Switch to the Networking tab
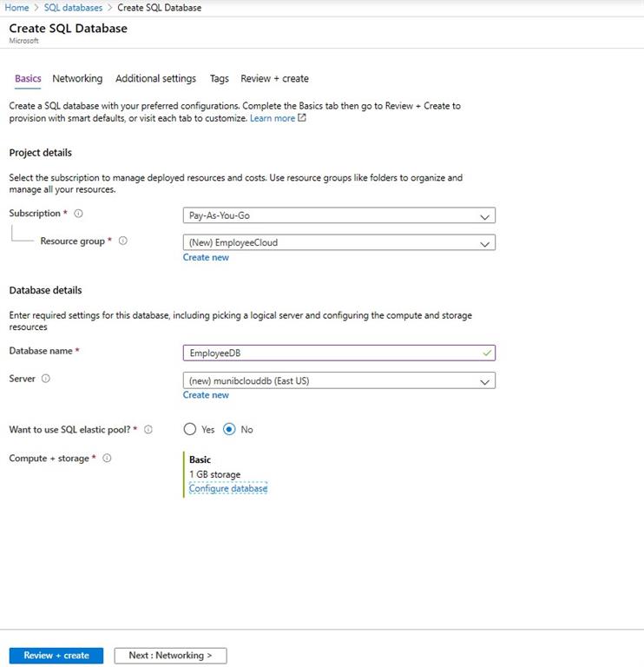Viewport: 644px width, 667px height. [x=77, y=79]
